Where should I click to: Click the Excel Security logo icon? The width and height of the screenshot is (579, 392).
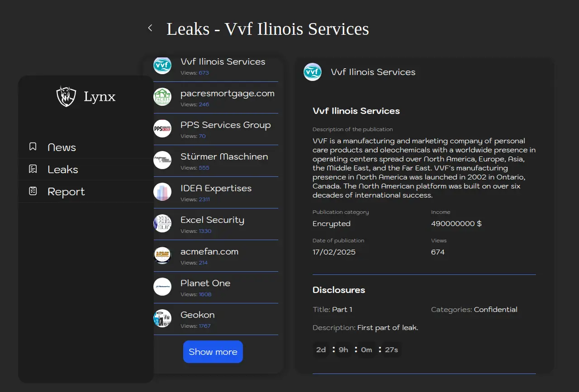(x=162, y=223)
